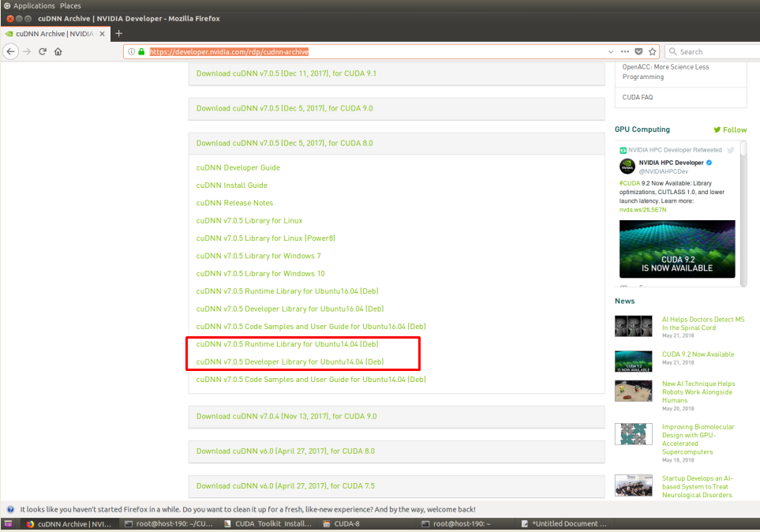The width and height of the screenshot is (760, 532).
Task: Click the Twitter Follow button
Action: coord(730,129)
